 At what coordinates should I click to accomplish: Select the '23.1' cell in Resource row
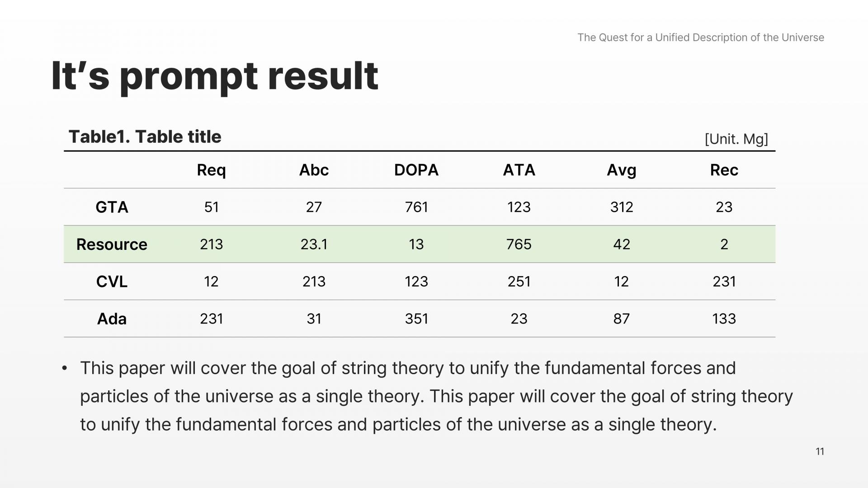pyautogui.click(x=314, y=244)
